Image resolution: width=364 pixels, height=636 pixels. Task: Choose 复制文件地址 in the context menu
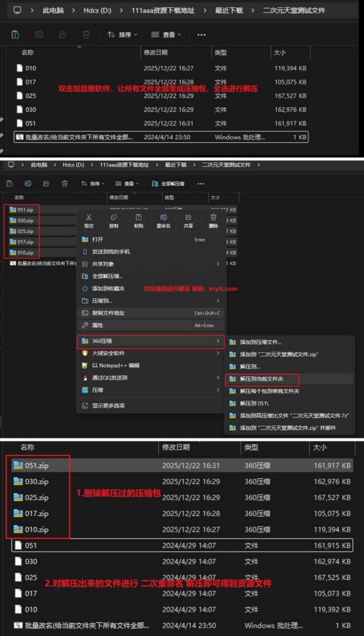point(151,313)
